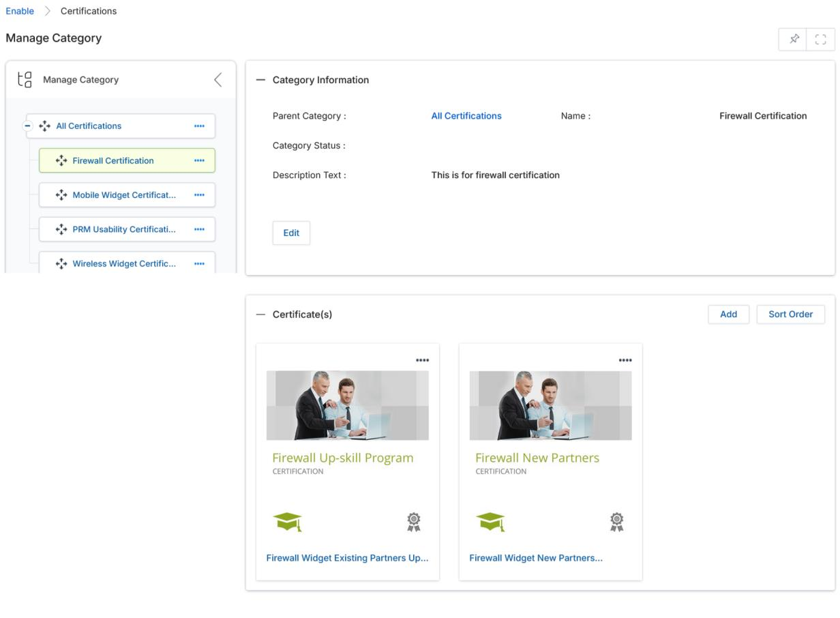Collapse the All Certifications tree node
Viewport: 840px width, 618px height.
click(28, 126)
